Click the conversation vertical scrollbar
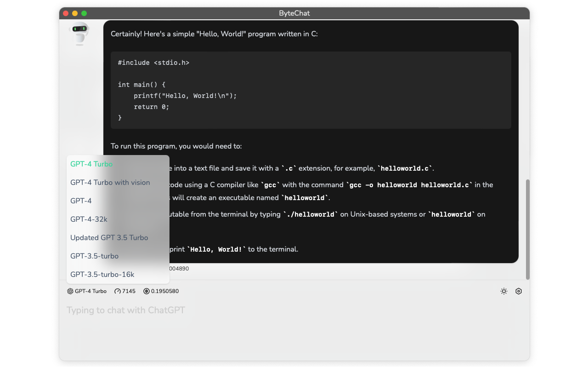The height and width of the screenshot is (368, 588). (x=527, y=229)
